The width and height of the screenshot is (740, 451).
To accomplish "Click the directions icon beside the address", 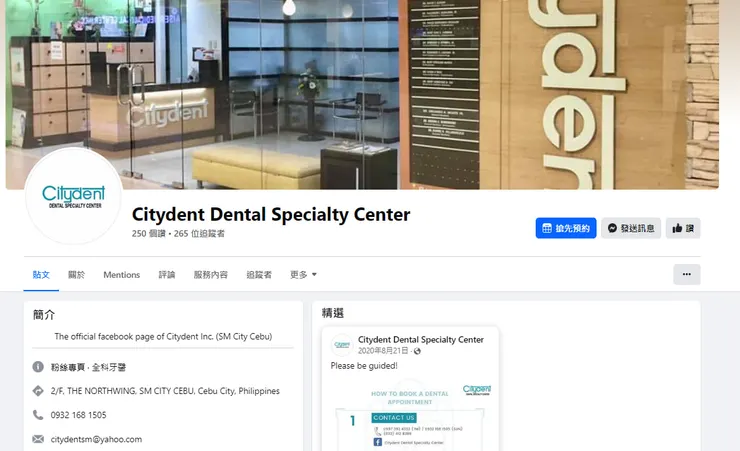I will (x=38, y=391).
